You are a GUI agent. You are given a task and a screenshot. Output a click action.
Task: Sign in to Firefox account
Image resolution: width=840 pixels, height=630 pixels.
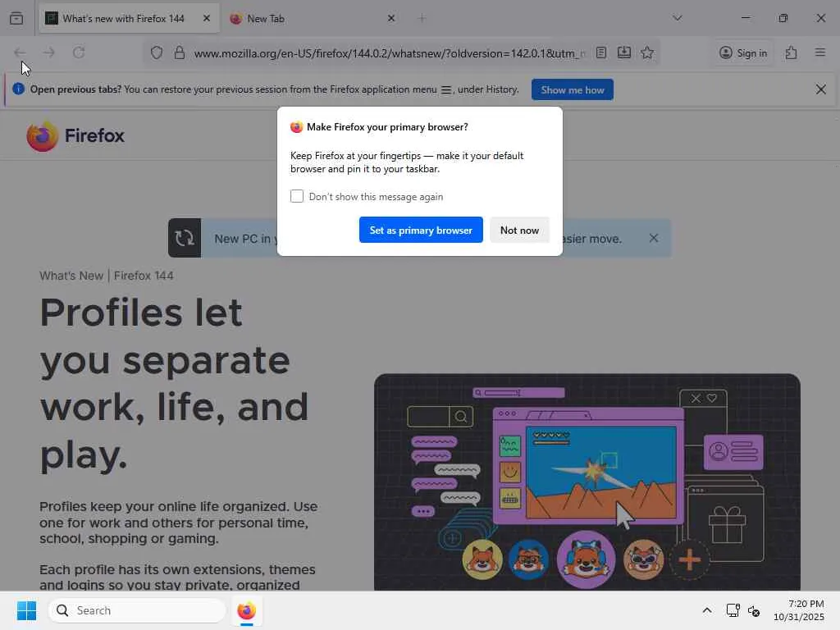[743, 52]
